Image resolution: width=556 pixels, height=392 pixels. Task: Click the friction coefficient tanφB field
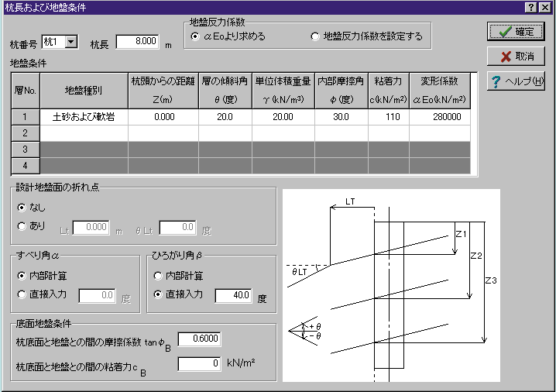tap(199, 339)
